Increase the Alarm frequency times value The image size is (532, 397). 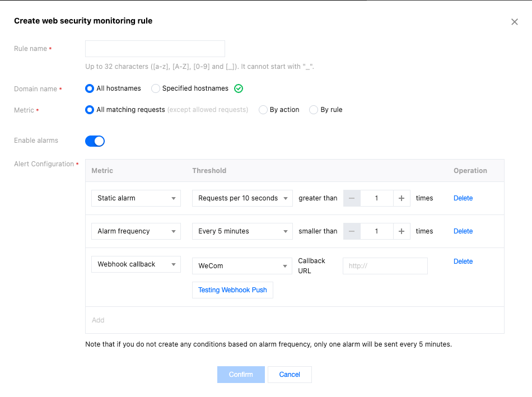[x=402, y=231]
